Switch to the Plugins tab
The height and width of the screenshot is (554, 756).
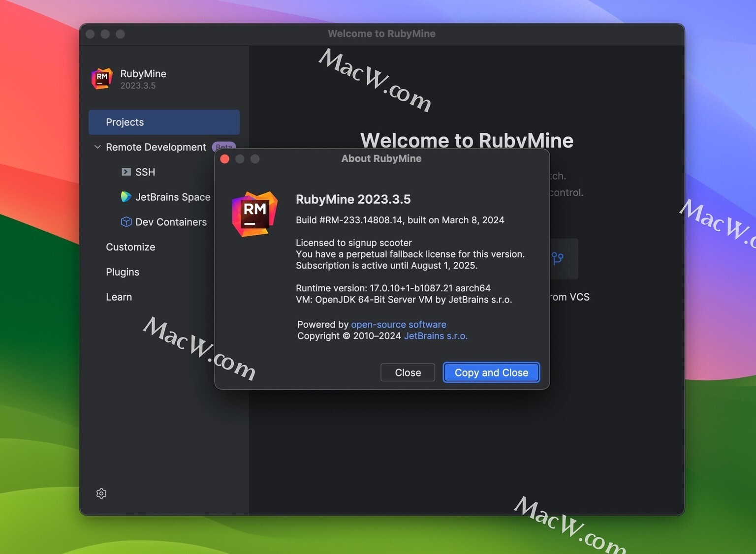coord(123,272)
